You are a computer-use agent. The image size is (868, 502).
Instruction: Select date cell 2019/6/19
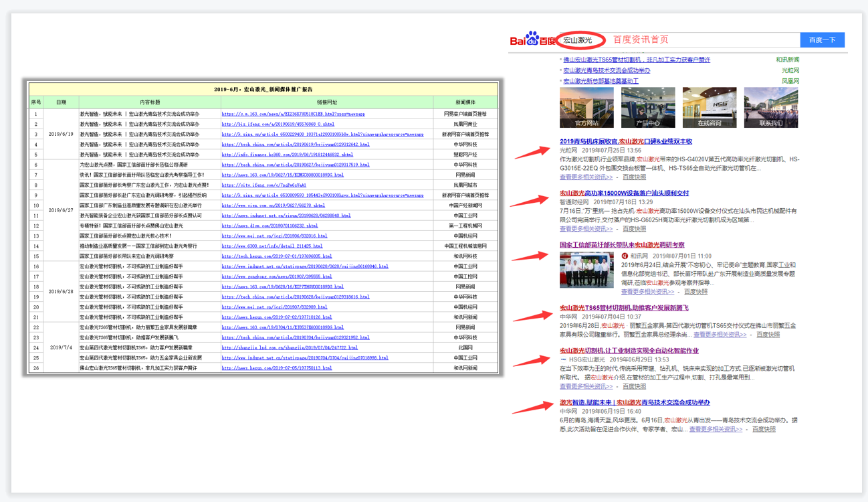[62, 134]
